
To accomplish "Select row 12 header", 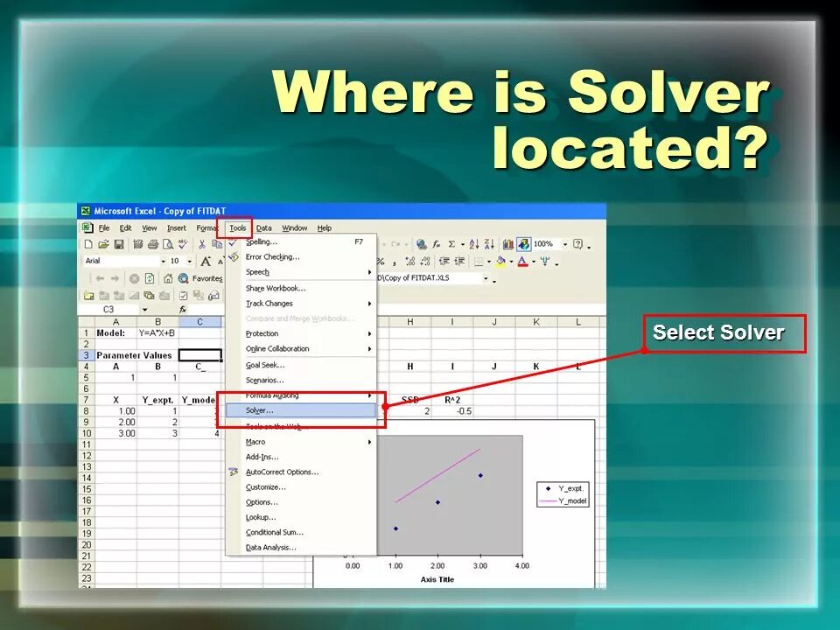I will (87, 456).
